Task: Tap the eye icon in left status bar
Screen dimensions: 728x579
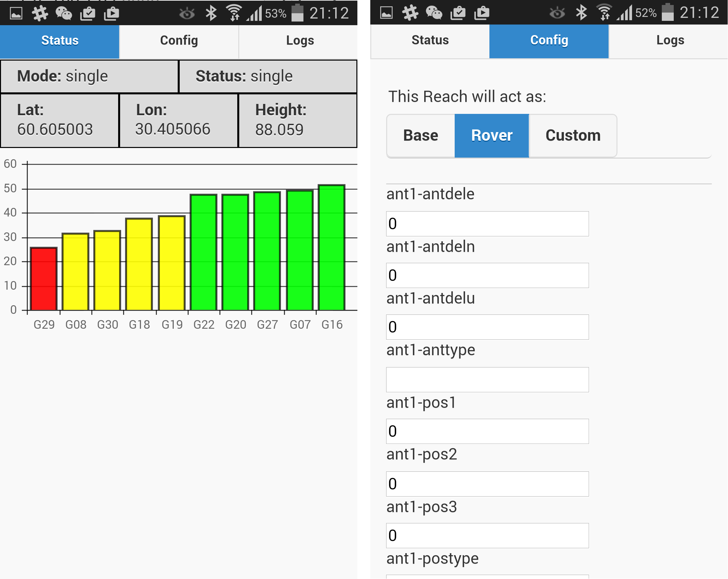Action: pos(187,14)
